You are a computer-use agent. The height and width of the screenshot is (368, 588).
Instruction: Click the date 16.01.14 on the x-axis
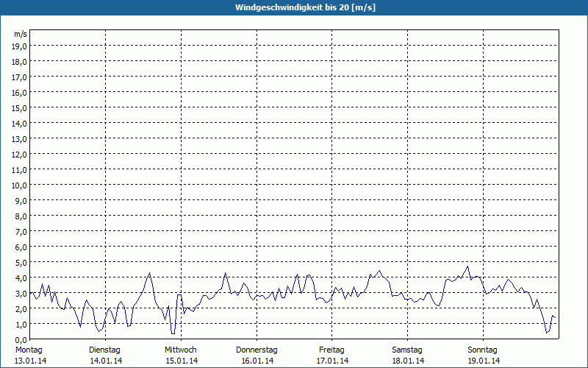257,361
